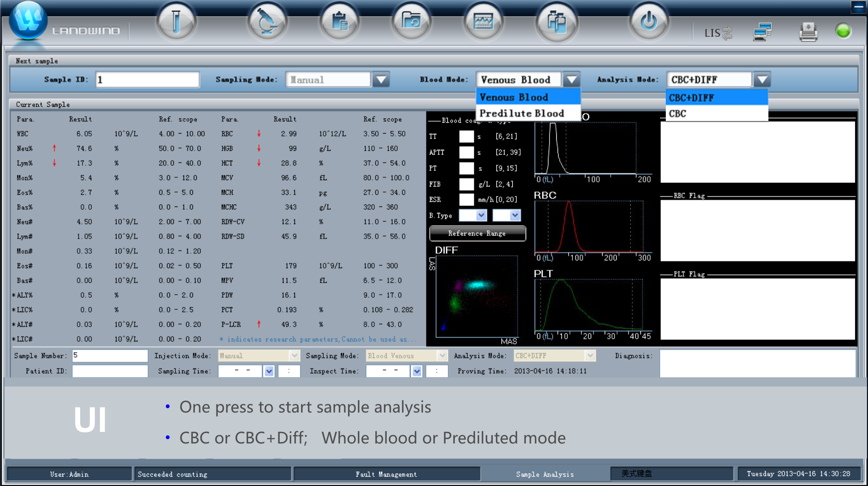The image size is (868, 486).
Task: Open the reagent bottles icon
Action: click(556, 22)
